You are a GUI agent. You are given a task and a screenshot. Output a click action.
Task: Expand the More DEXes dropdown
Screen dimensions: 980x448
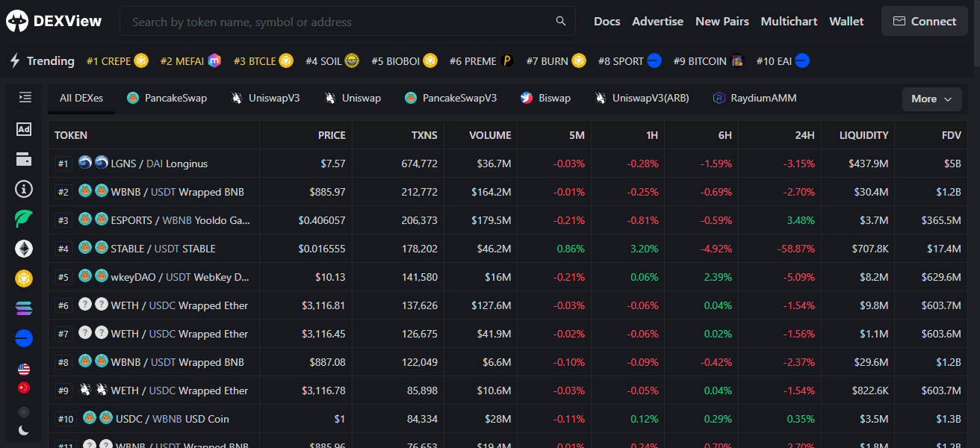[931, 99]
